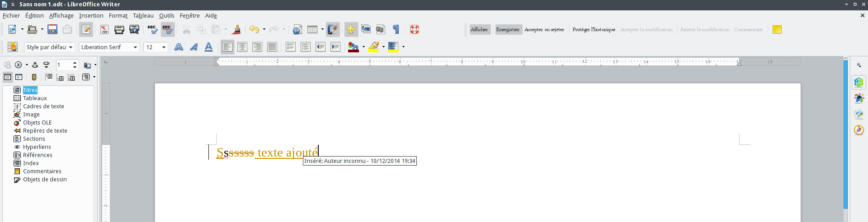
Task: Select Hyperliens in the Navigator
Action: click(37, 147)
